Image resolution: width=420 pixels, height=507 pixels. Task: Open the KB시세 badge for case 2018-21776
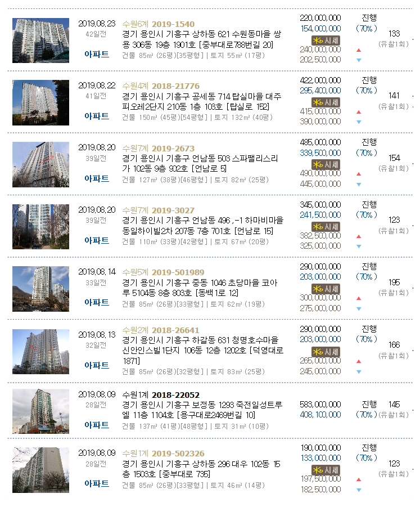326,102
